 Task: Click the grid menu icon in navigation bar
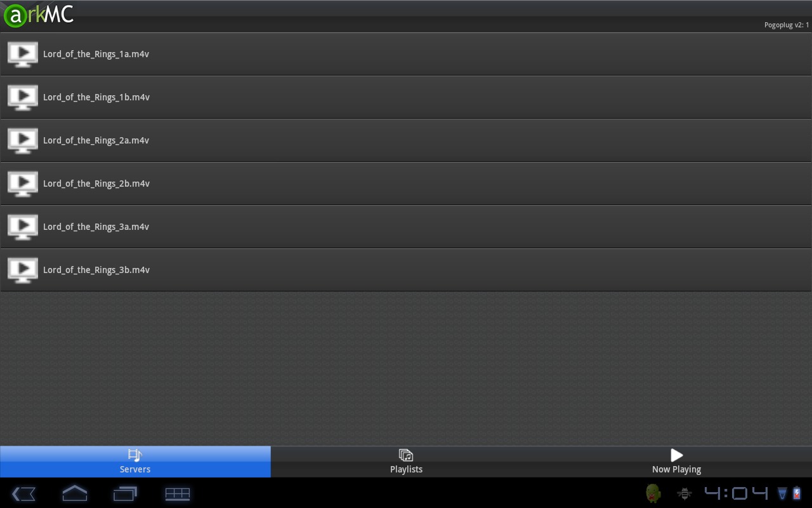pyautogui.click(x=178, y=493)
